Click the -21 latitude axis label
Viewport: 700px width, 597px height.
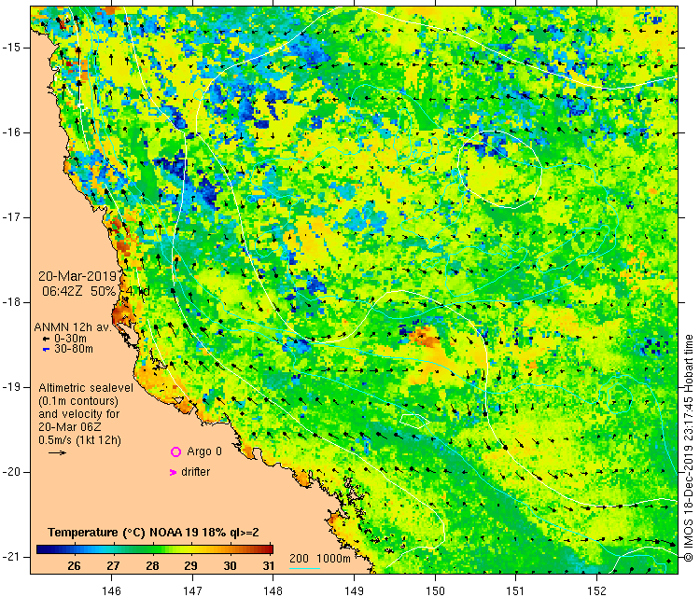pyautogui.click(x=10, y=557)
